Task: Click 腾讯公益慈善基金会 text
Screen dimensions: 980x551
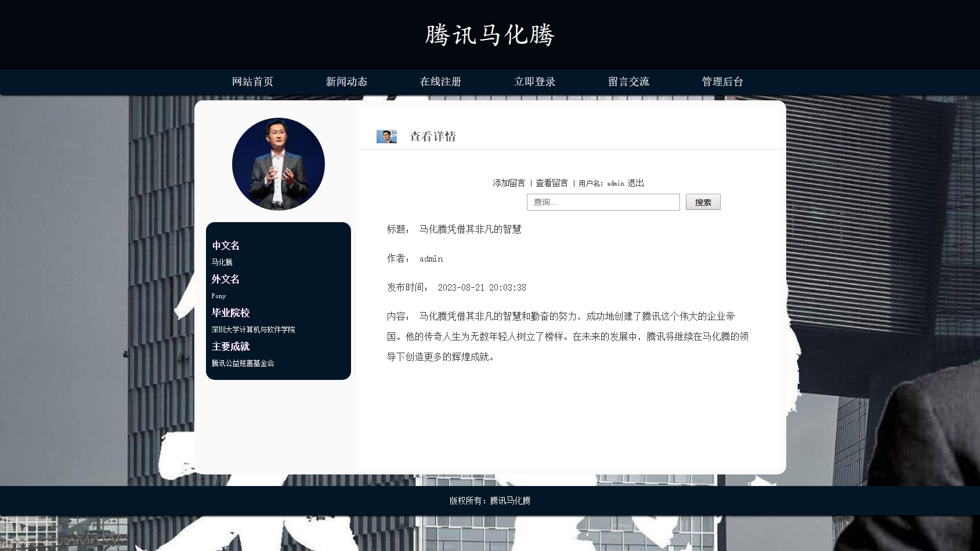Action: [x=243, y=363]
